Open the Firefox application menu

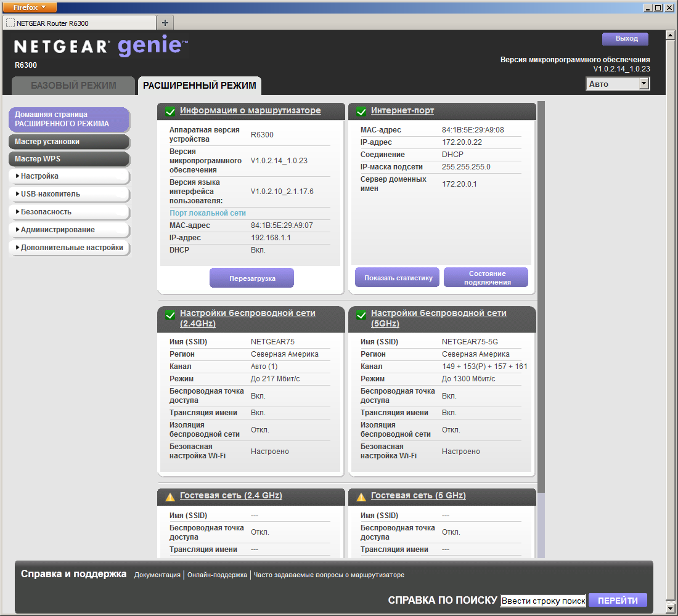tap(30, 7)
